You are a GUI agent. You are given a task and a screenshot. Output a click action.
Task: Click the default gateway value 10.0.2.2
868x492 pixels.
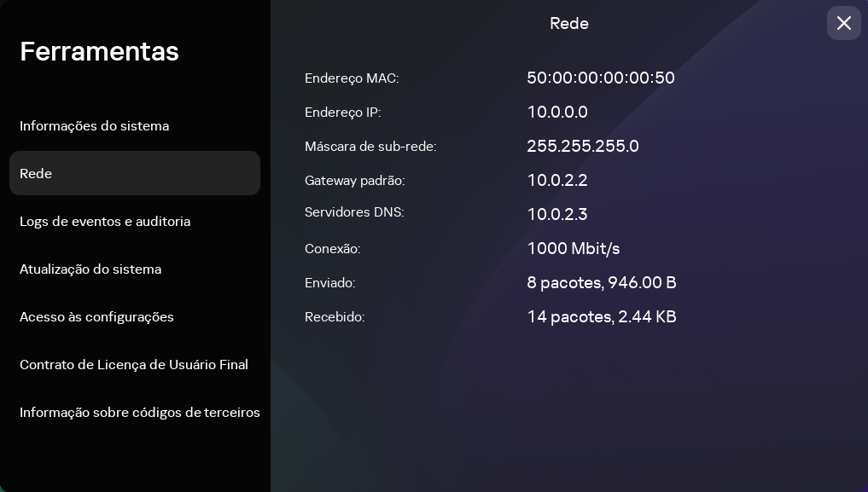557,181
